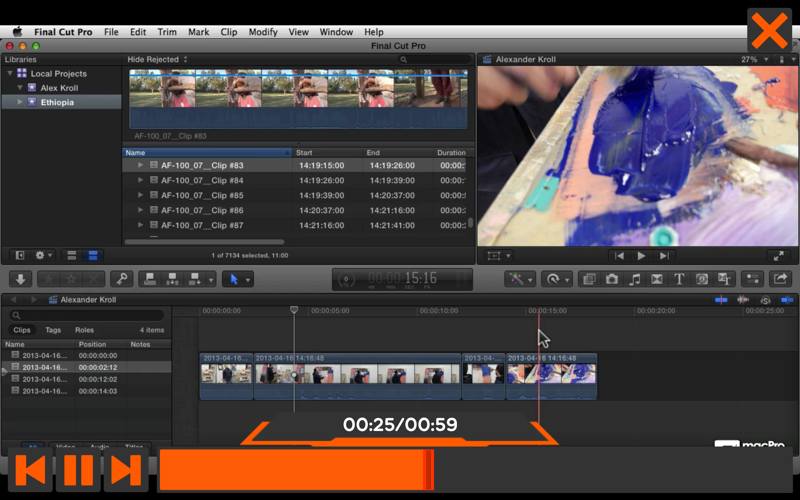Switch to the Tags tab in timeline index
The width and height of the screenshot is (800, 500).
tap(53, 330)
